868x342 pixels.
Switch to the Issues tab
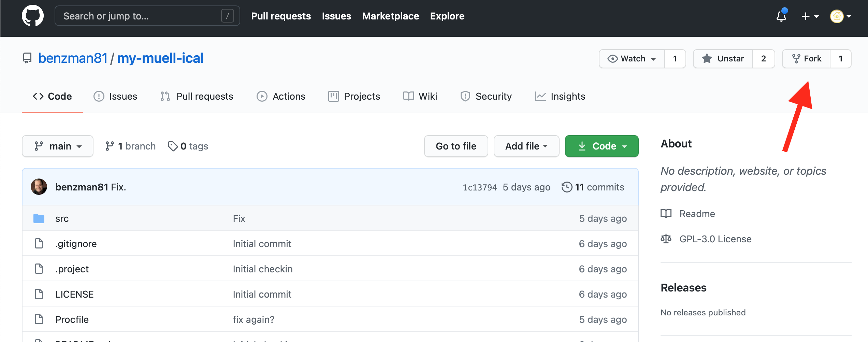[x=116, y=96]
